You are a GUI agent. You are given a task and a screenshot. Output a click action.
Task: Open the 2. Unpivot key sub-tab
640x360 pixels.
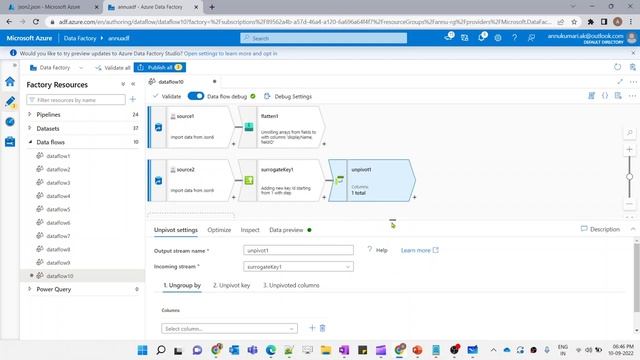[231, 285]
